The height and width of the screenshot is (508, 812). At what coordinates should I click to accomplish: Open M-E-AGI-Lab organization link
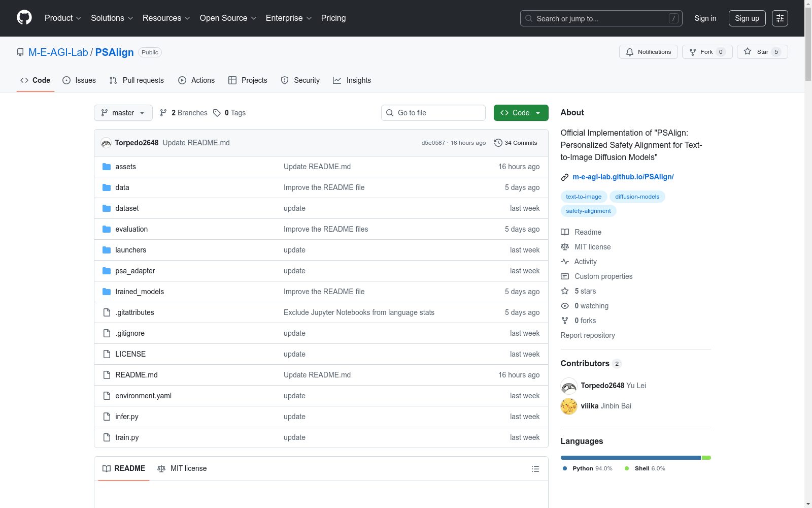point(58,52)
